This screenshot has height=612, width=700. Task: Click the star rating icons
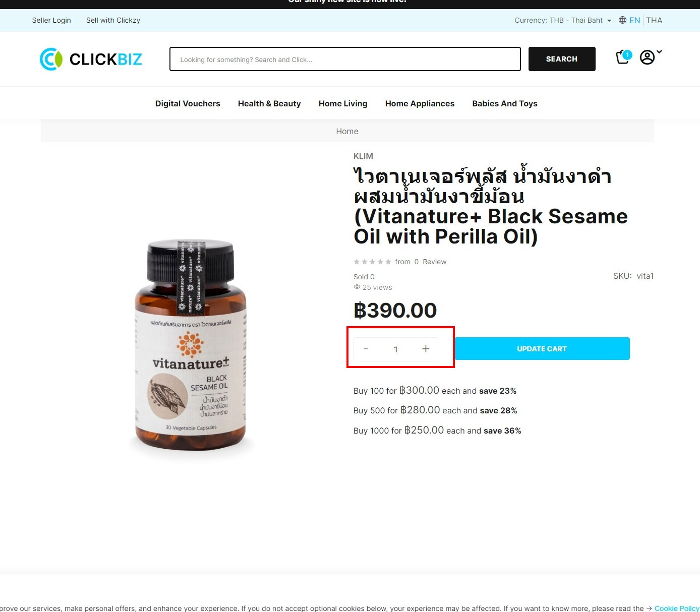point(372,262)
